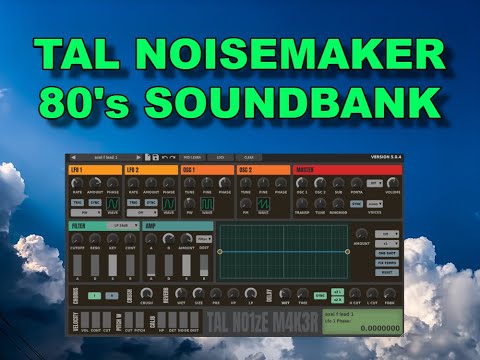Toggle LFO 2 Trig button
The image size is (480, 360).
[133, 202]
